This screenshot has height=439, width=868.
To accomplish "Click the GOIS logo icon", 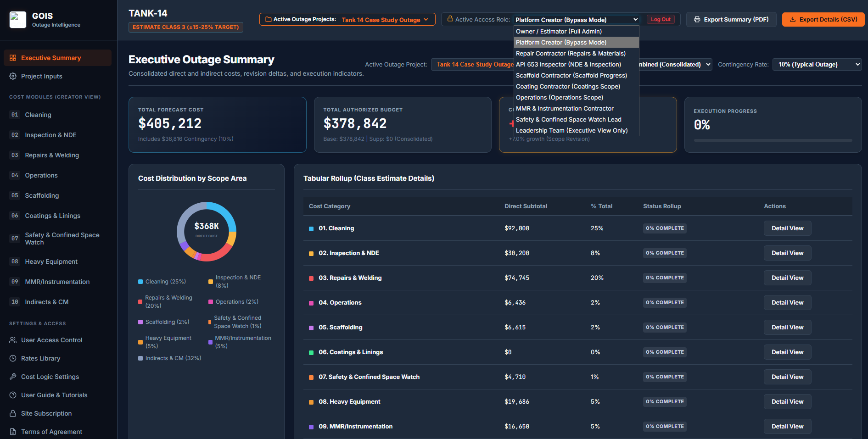I will [x=18, y=20].
